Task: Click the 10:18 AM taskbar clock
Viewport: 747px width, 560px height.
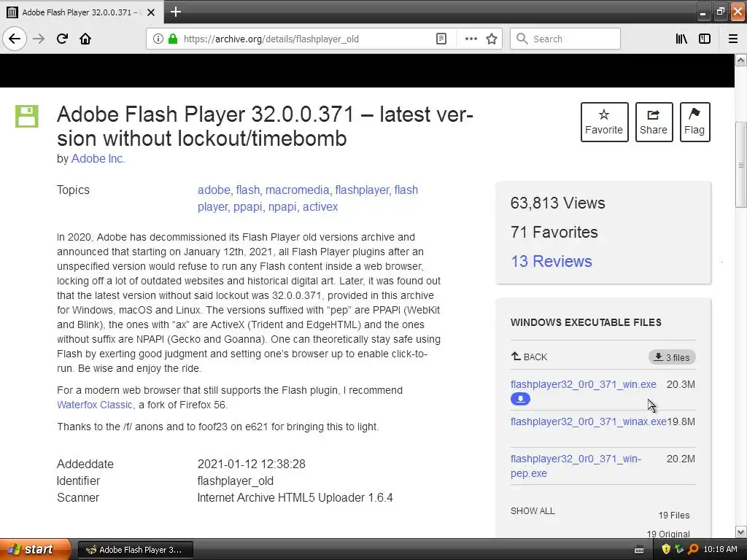Action: pyautogui.click(x=720, y=549)
